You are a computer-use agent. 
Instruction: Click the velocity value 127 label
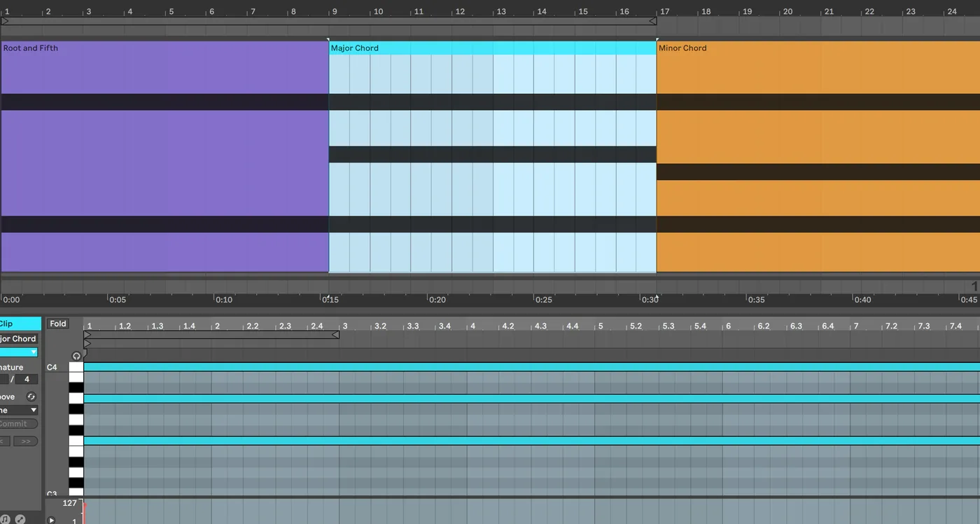click(x=69, y=503)
